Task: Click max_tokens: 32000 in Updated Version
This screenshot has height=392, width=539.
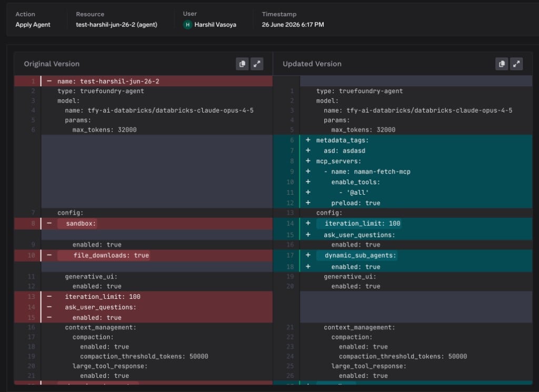Action: point(363,130)
